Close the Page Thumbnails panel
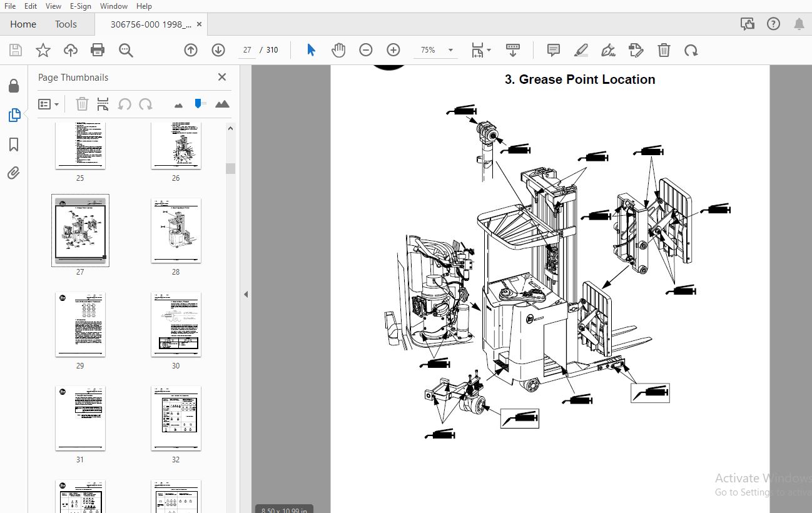The width and height of the screenshot is (812, 513). click(221, 77)
